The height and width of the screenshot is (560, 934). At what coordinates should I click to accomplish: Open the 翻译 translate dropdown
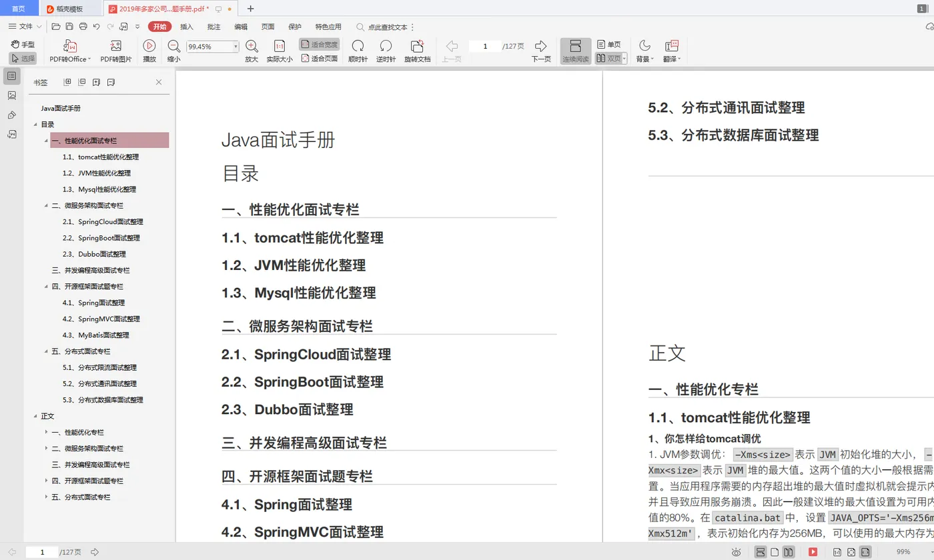coord(671,51)
